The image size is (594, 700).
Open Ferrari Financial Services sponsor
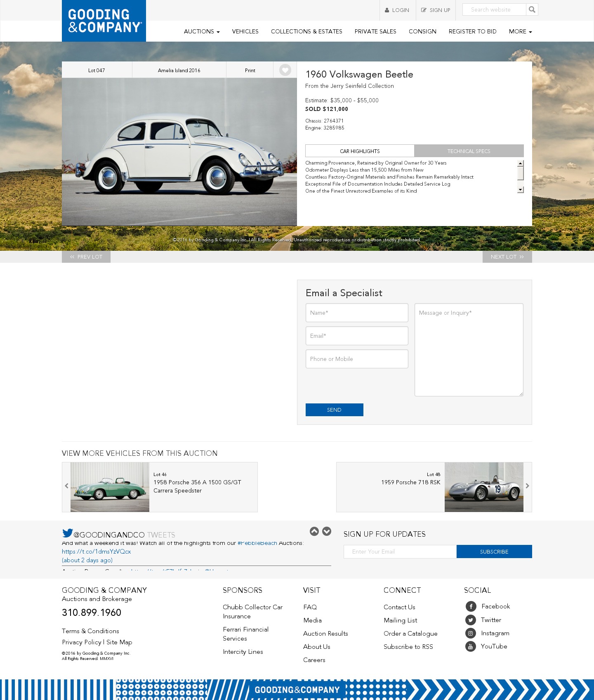click(245, 634)
